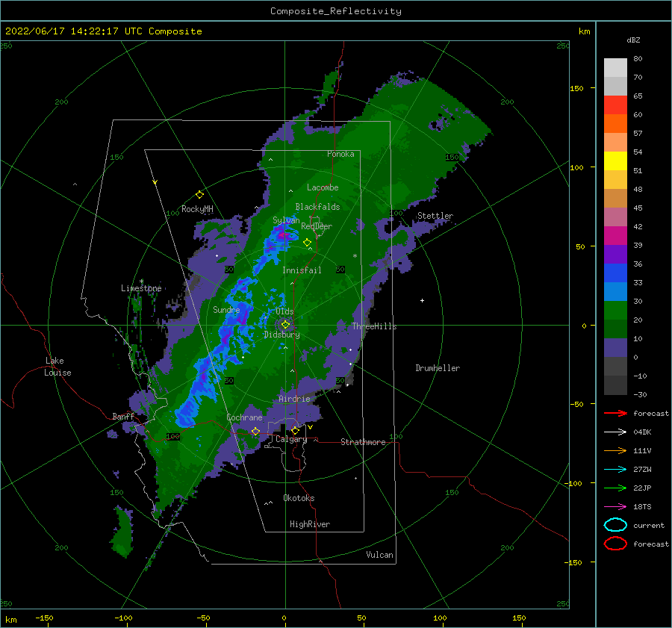Click the magenta 42 dBZ color swatch
Screen dimensions: 672x628
615,235
